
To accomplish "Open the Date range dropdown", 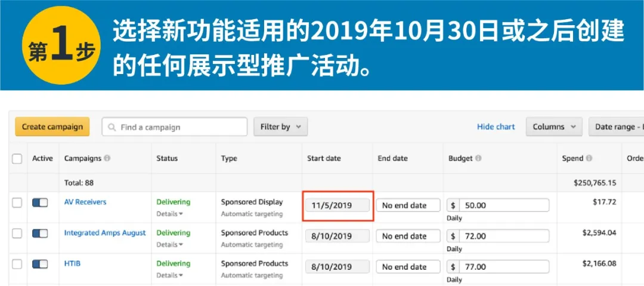I will [x=617, y=127].
